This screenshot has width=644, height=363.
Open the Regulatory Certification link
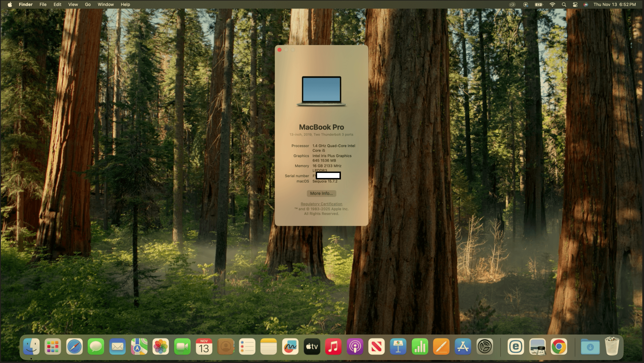321,204
